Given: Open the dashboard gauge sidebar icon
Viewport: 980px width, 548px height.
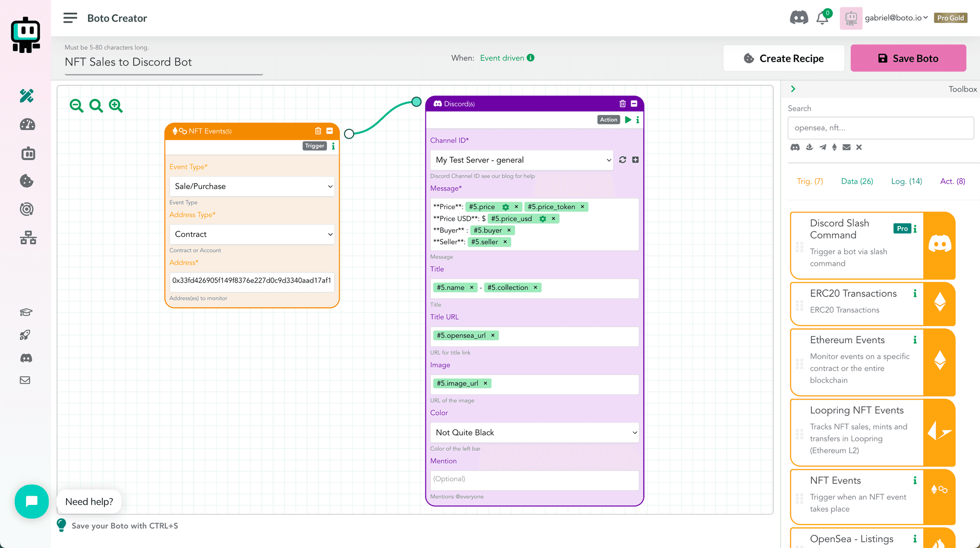Looking at the screenshot, I should pyautogui.click(x=27, y=124).
